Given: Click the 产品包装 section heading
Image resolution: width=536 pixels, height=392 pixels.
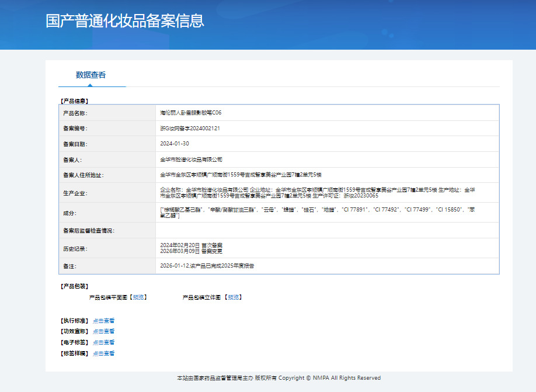Looking at the screenshot, I should point(75,286).
